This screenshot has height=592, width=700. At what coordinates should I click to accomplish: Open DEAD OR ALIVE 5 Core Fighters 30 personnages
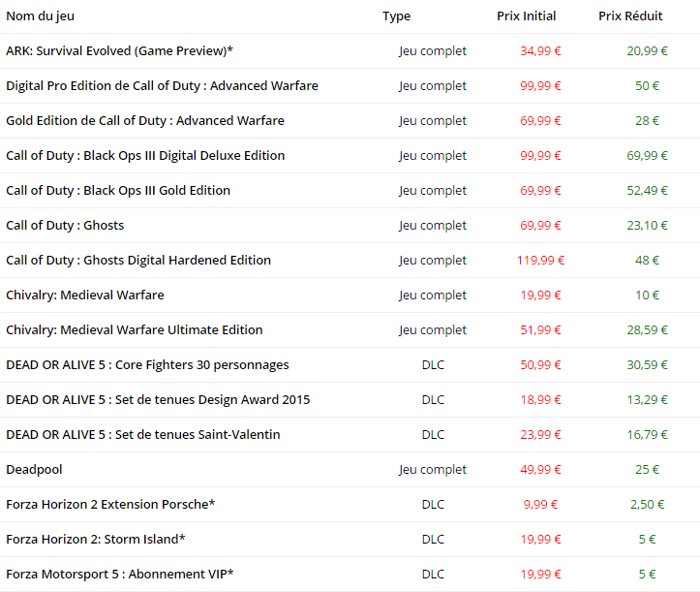click(x=147, y=365)
